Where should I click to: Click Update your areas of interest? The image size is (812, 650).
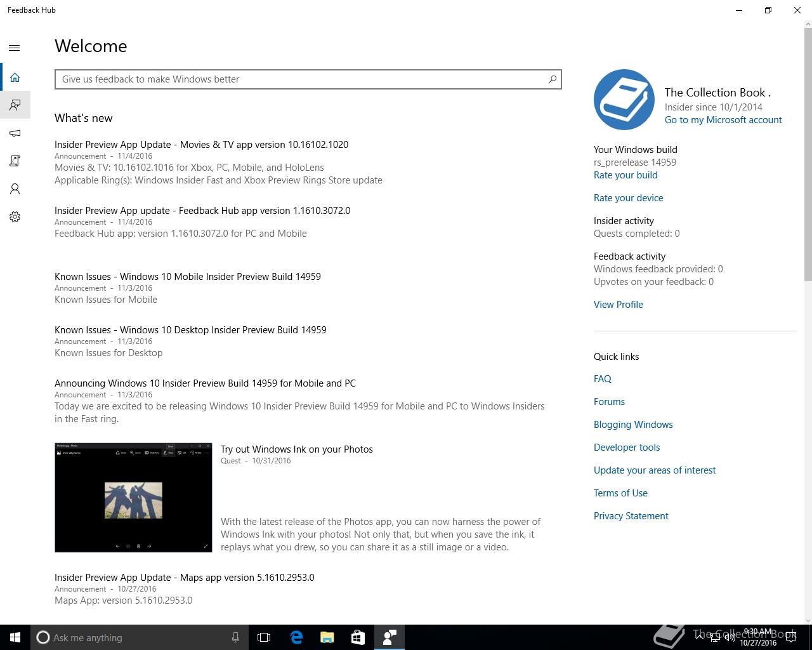click(x=655, y=470)
